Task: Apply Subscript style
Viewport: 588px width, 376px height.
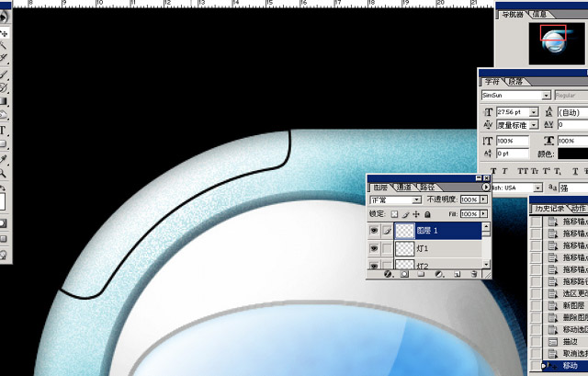Action: click(x=558, y=171)
